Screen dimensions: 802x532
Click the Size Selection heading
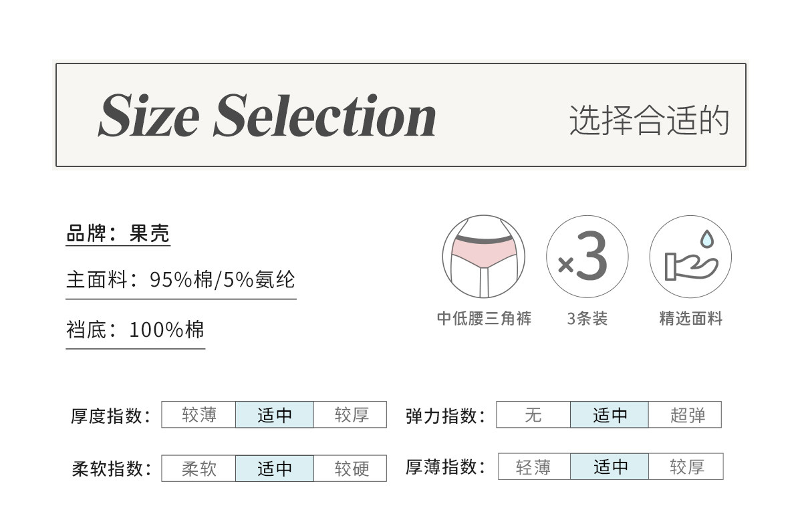267,116
